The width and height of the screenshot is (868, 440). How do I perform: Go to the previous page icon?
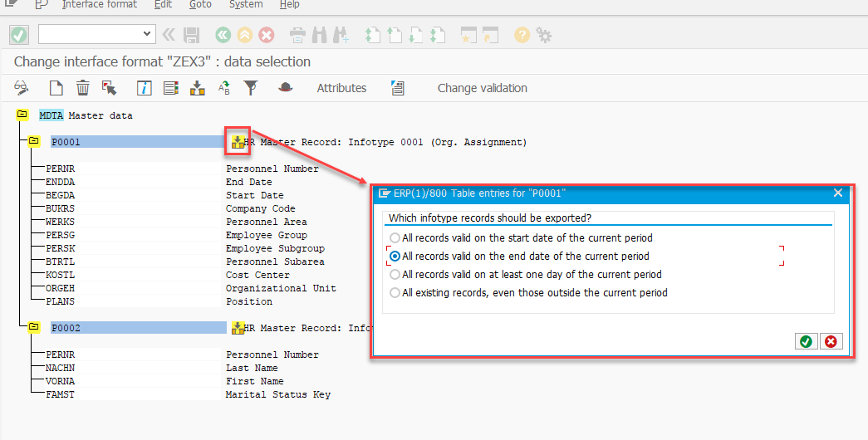(x=395, y=36)
